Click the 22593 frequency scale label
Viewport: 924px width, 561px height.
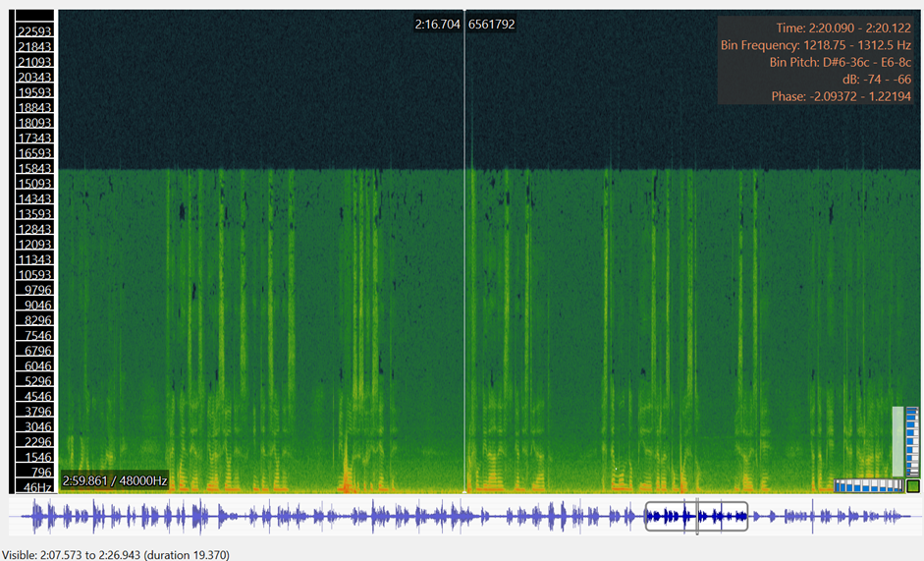pyautogui.click(x=34, y=31)
